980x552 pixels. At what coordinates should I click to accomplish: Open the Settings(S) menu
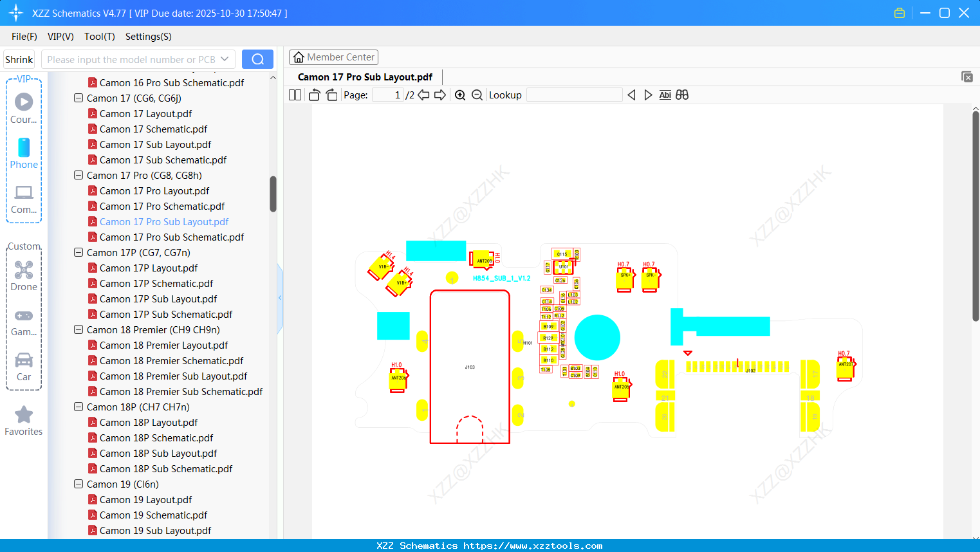point(149,37)
